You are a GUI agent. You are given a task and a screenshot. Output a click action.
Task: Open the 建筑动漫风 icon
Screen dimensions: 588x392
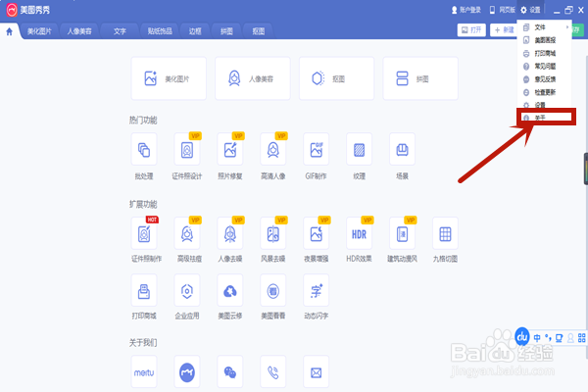pos(403,233)
